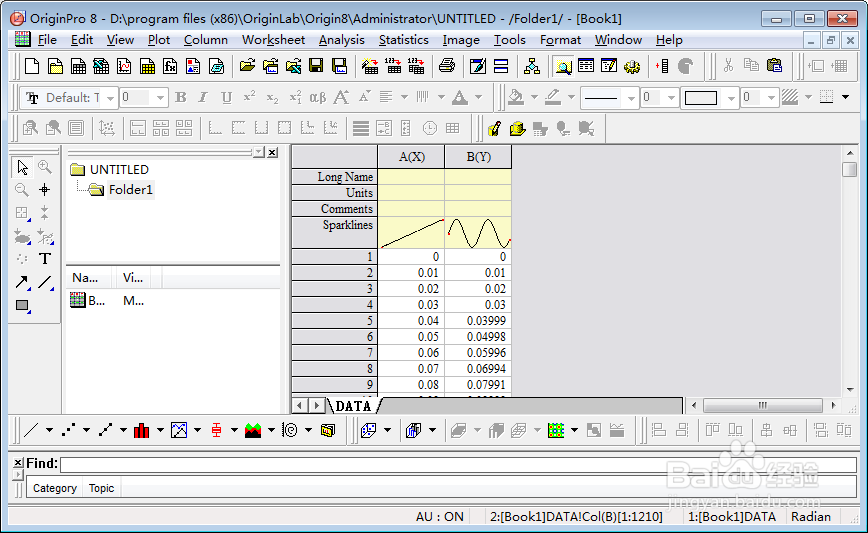Open the File menu
868x533 pixels.
(x=47, y=40)
